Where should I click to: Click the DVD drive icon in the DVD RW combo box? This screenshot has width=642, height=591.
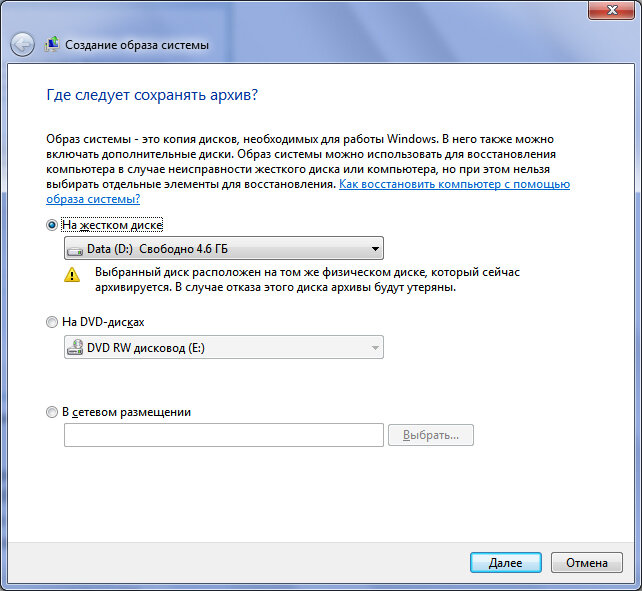click(x=75, y=348)
